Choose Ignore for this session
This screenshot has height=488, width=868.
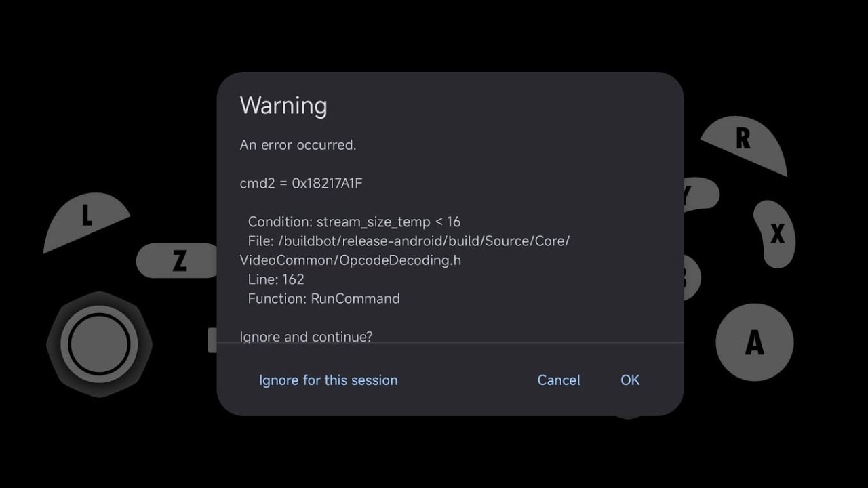click(x=328, y=380)
